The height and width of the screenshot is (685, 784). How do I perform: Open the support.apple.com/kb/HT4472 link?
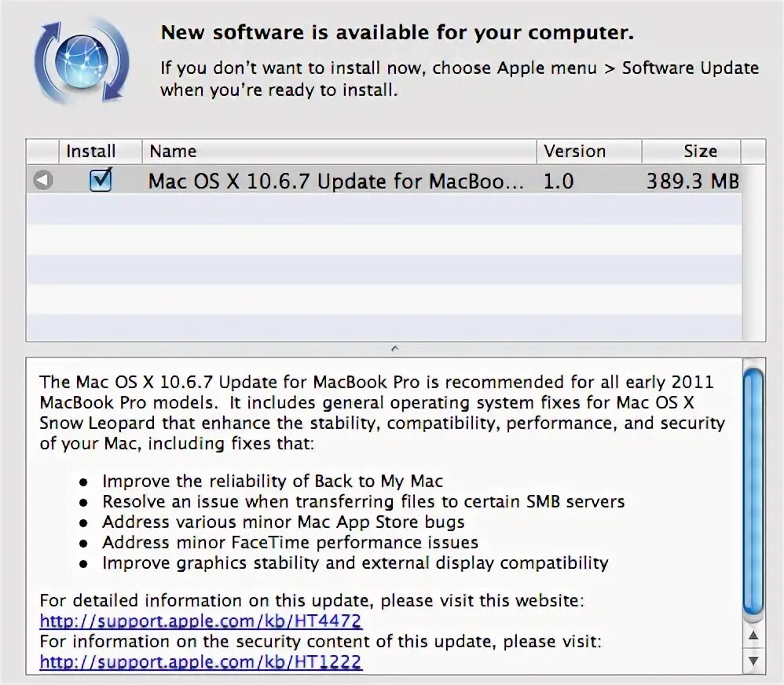(200, 621)
